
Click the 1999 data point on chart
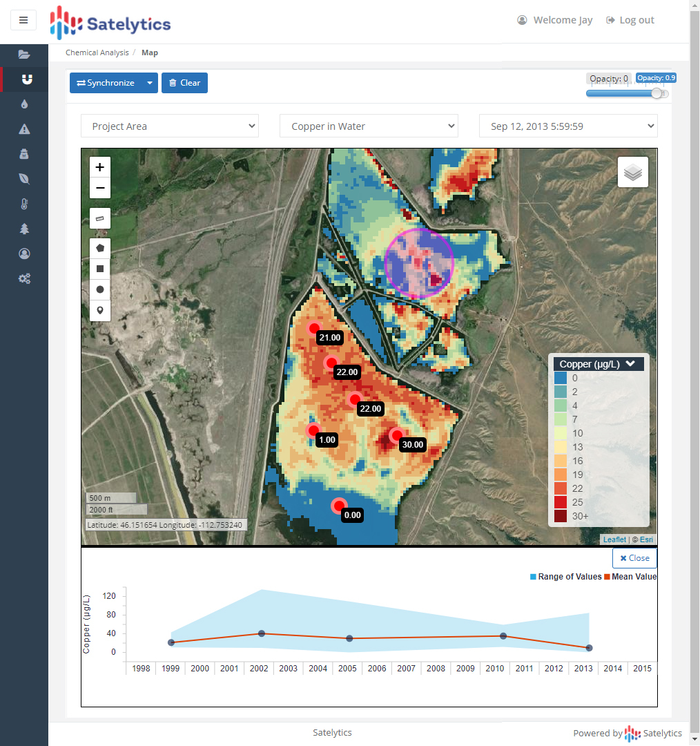(171, 643)
